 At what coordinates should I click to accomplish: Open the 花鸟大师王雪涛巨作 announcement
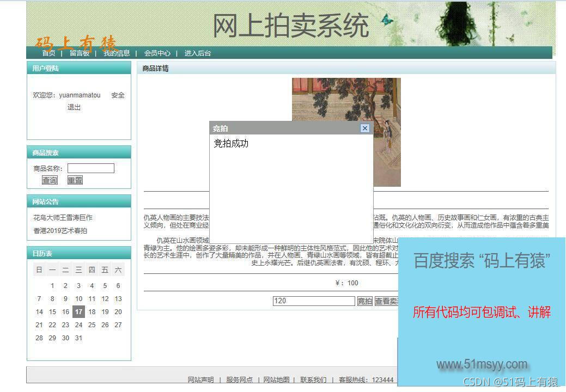63,217
